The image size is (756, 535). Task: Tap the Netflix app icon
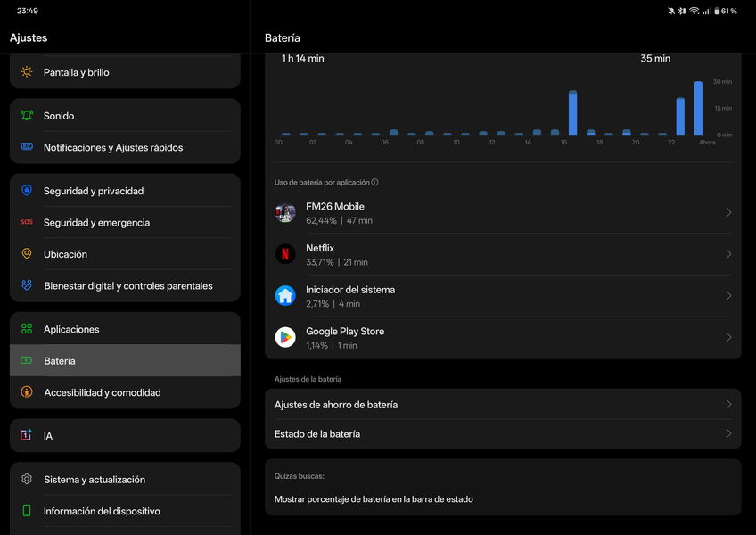click(285, 254)
